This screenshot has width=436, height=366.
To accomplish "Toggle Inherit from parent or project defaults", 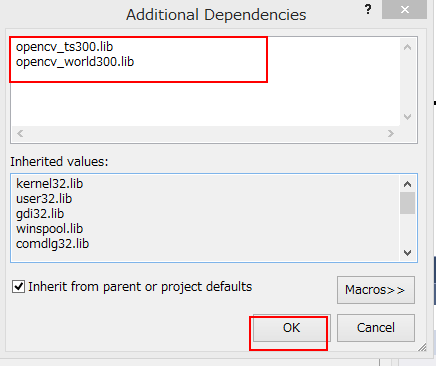I will pos(18,287).
